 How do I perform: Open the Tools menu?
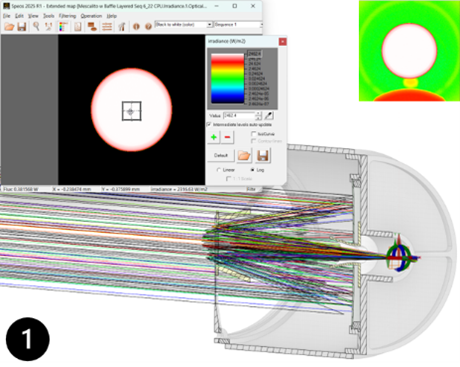coord(49,16)
